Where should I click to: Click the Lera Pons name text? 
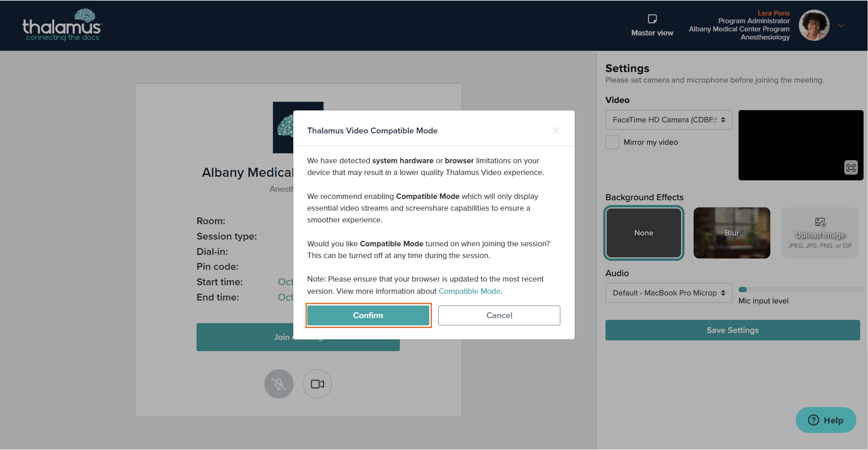click(773, 13)
